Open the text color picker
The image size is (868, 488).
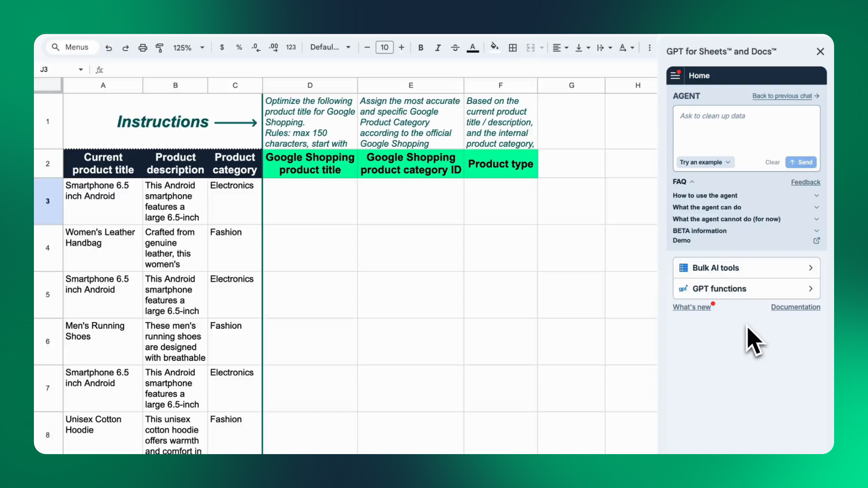472,47
